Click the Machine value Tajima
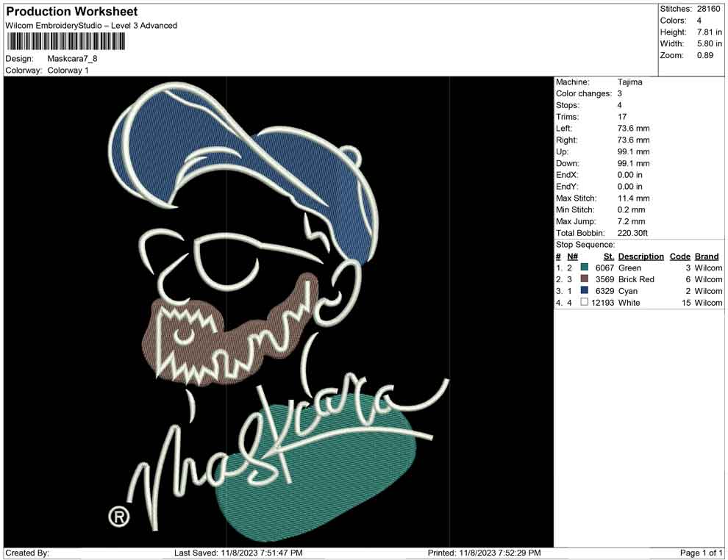Screen dimensions: 728x560 (630, 82)
